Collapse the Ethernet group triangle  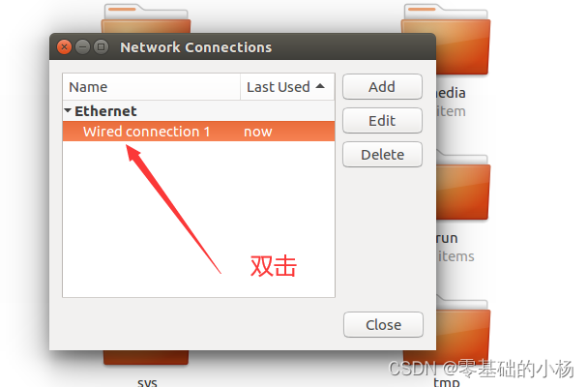click(68, 110)
